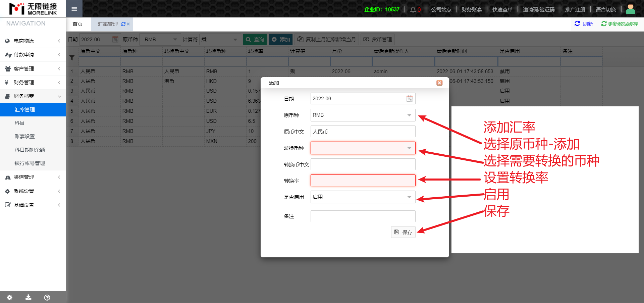Close the 汇率管理 tab
644x303 pixels.
[x=128, y=24]
